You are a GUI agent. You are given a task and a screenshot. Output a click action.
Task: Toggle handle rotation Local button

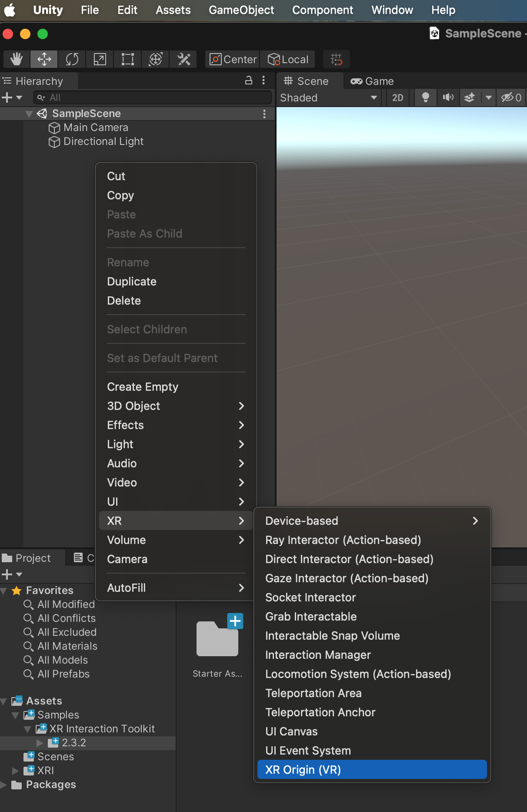pyautogui.click(x=287, y=59)
